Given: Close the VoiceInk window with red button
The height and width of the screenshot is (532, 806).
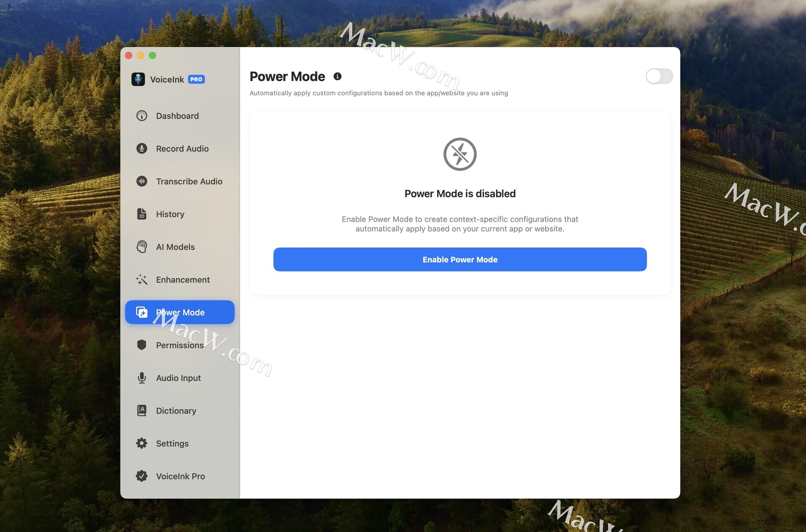Looking at the screenshot, I should (x=129, y=55).
